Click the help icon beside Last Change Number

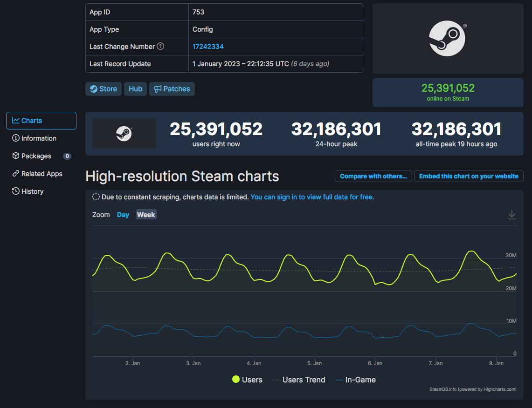160,47
